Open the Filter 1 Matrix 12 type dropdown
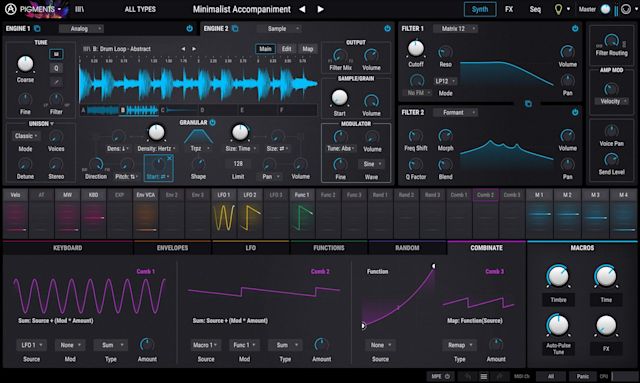Screen dimensions: 640x383 [x=455, y=29]
